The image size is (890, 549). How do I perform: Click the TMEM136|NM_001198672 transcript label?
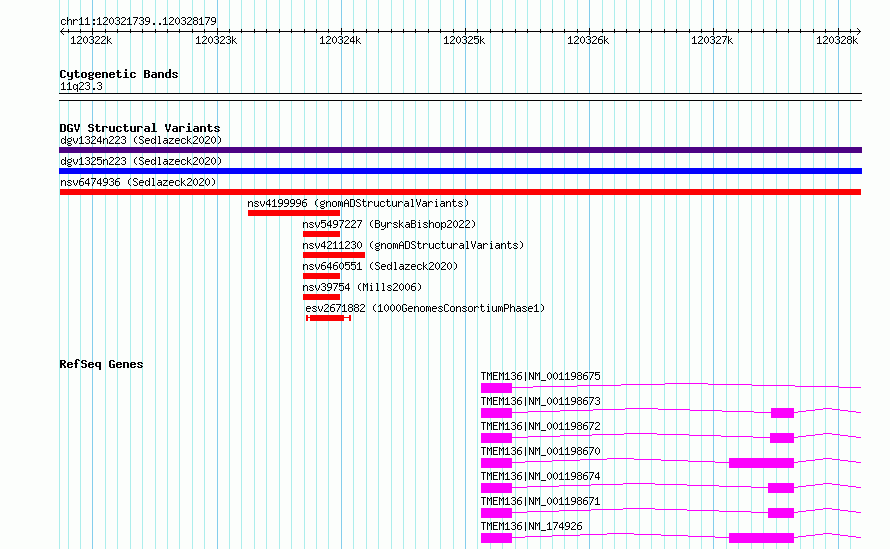[x=540, y=426]
